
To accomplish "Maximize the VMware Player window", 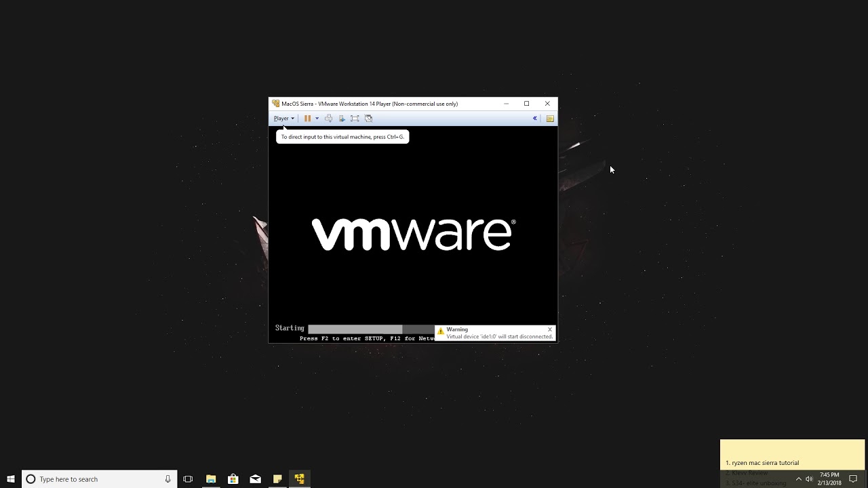I will pos(526,104).
